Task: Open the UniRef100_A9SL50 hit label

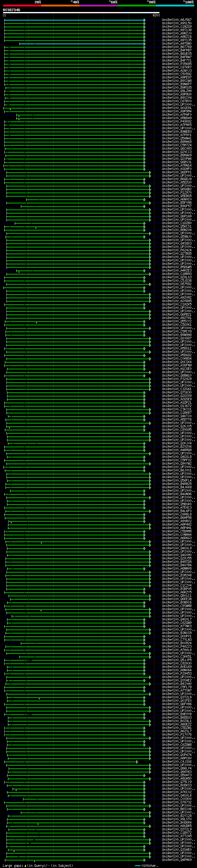Action: coord(177,23)
